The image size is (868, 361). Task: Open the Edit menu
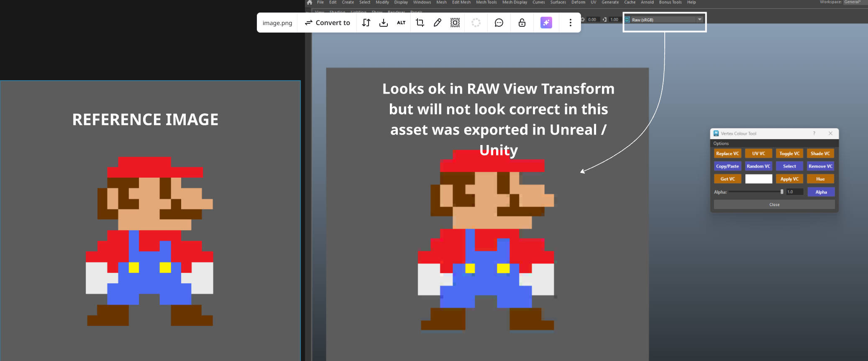(333, 2)
